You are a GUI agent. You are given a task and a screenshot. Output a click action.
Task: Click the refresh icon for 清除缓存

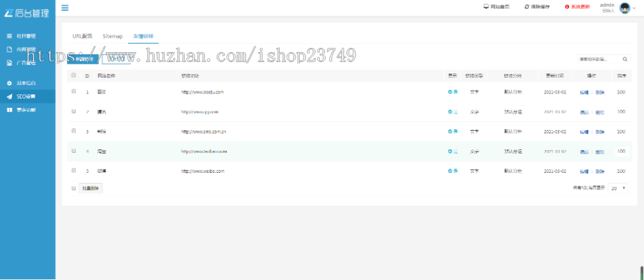[x=527, y=6]
